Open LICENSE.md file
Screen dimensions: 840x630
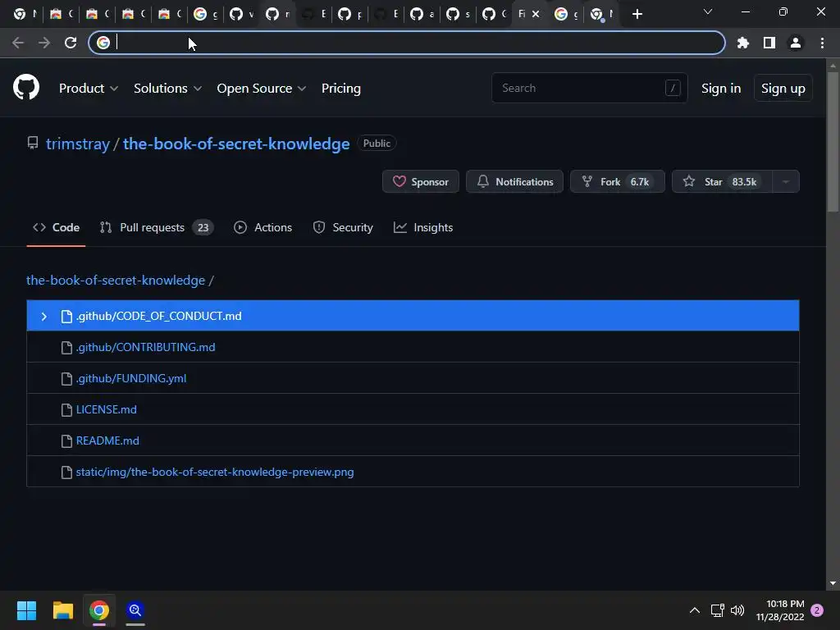pos(106,409)
